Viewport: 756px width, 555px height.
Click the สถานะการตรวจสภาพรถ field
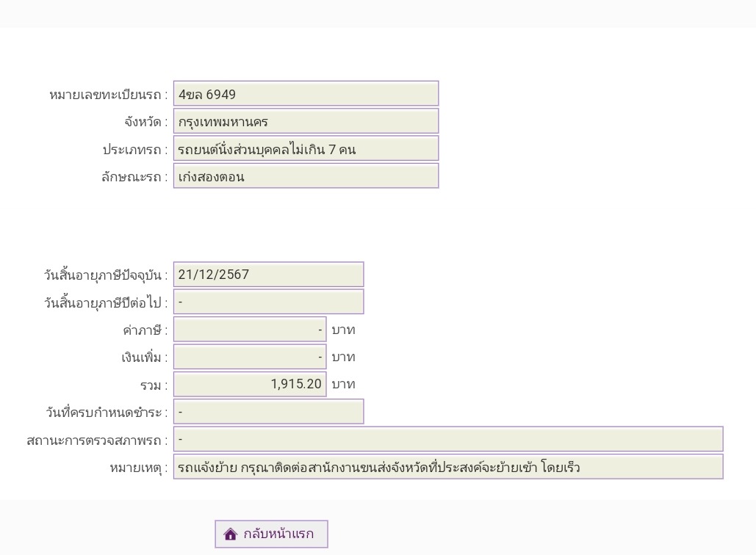(448, 439)
